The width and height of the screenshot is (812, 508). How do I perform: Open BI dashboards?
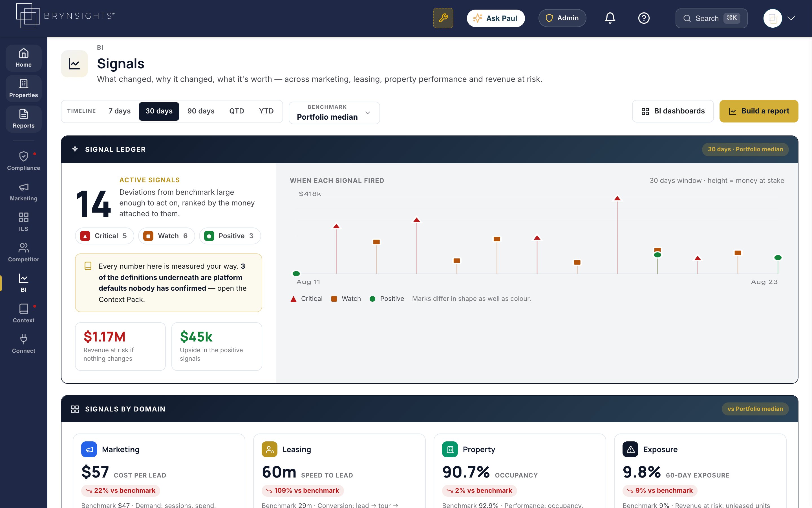point(673,111)
